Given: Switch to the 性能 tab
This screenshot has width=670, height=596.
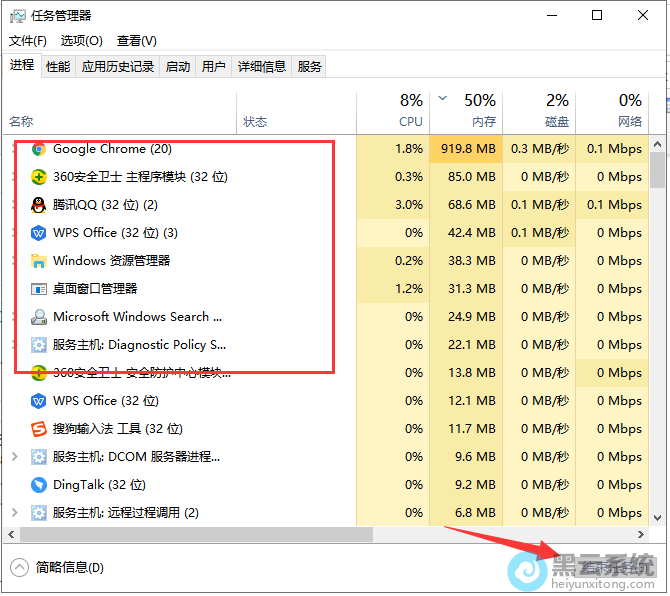Looking at the screenshot, I should [58, 67].
